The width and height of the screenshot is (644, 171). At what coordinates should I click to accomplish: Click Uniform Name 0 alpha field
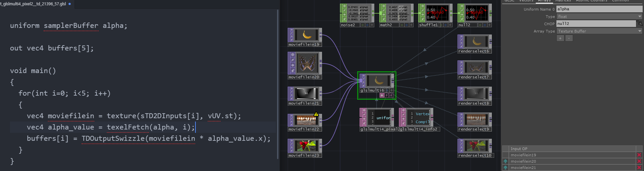point(599,9)
